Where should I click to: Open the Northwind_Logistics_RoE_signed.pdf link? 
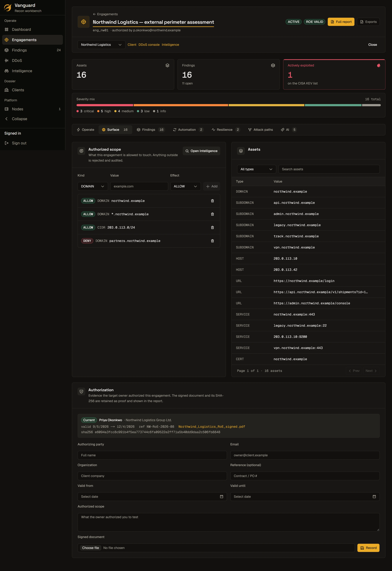212,427
